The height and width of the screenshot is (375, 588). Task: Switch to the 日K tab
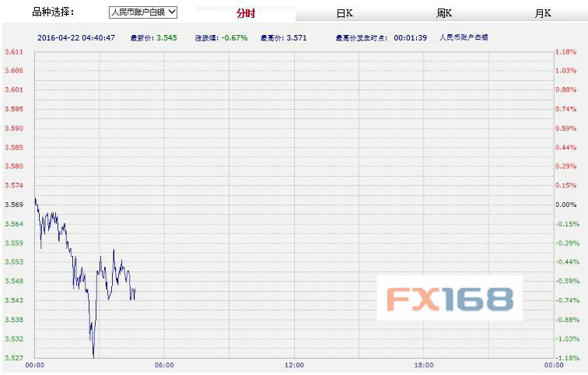[x=345, y=13]
